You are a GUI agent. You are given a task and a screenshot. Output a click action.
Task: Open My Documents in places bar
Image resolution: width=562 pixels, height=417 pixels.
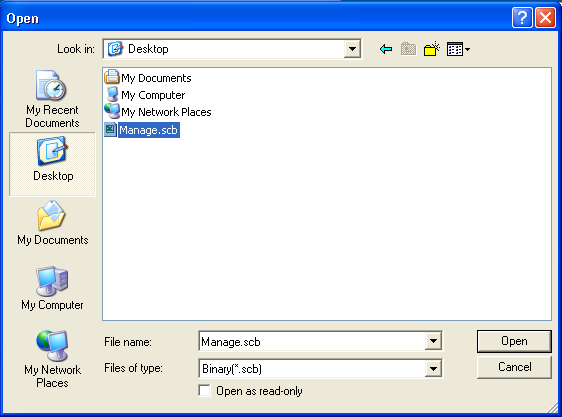[x=52, y=223]
